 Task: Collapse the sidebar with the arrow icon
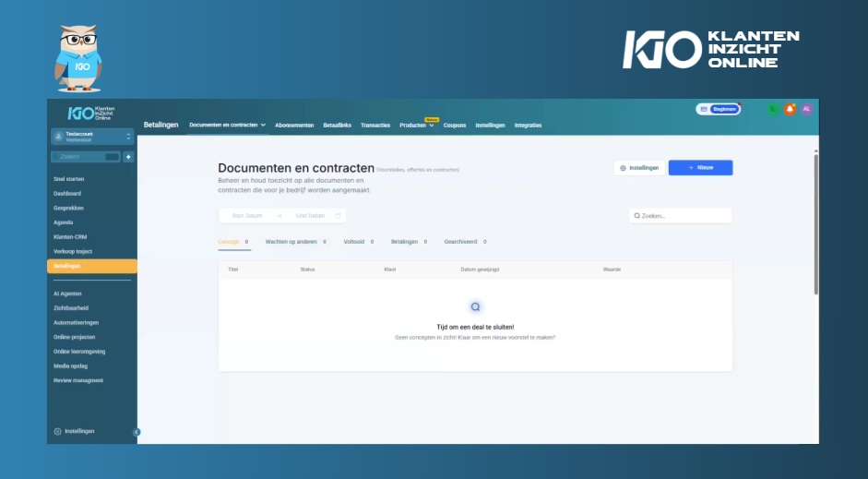(137, 432)
